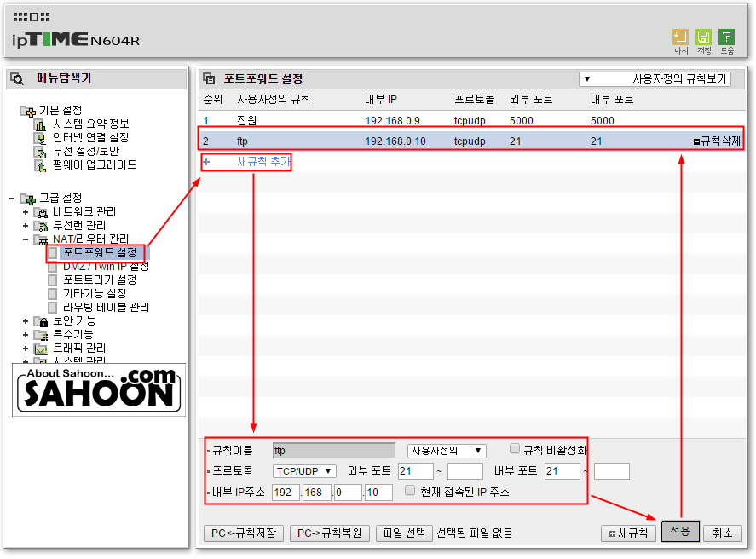756x559 pixels.
Task: Open the 사용자정의 rule type dropdown
Action: pos(447,451)
